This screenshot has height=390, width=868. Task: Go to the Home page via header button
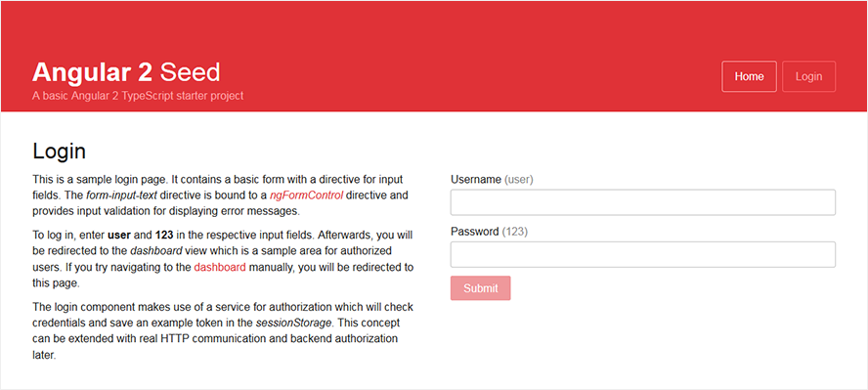pos(749,76)
